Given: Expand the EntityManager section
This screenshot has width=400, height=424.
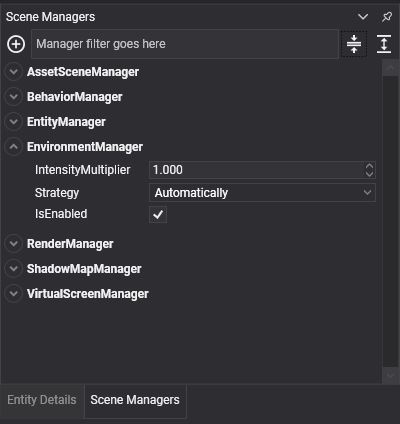Looking at the screenshot, I should point(14,122).
